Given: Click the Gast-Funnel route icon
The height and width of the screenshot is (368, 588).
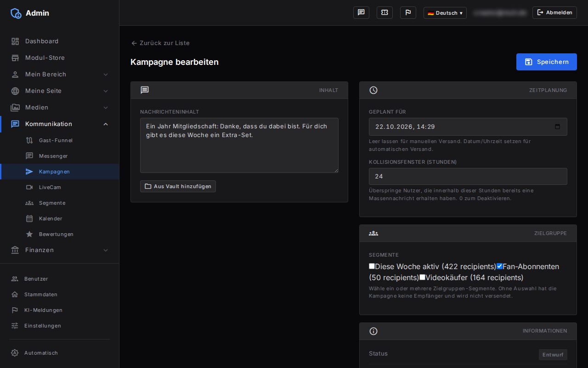Looking at the screenshot, I should tap(29, 140).
